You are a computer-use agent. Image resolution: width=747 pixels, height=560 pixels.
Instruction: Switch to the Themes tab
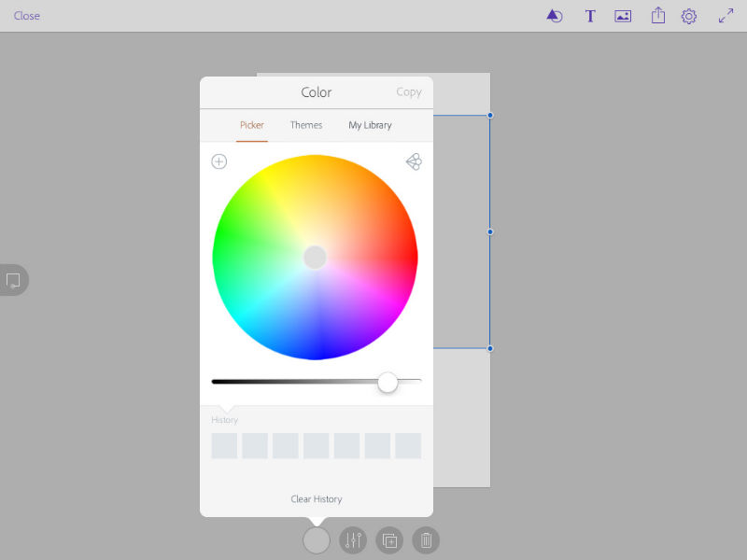coord(306,125)
